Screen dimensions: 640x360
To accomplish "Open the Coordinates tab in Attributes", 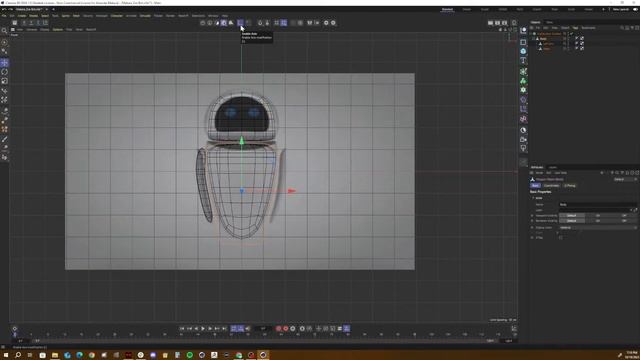I will [551, 186].
